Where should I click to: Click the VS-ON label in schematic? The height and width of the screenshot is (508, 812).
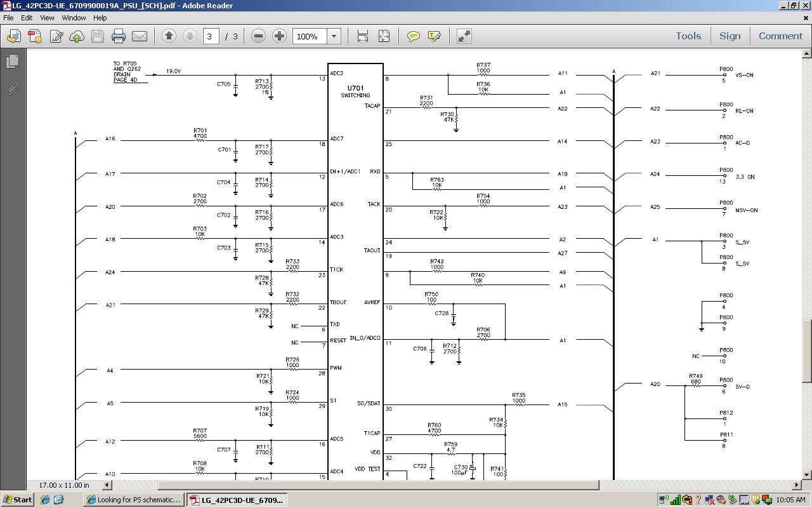point(745,75)
